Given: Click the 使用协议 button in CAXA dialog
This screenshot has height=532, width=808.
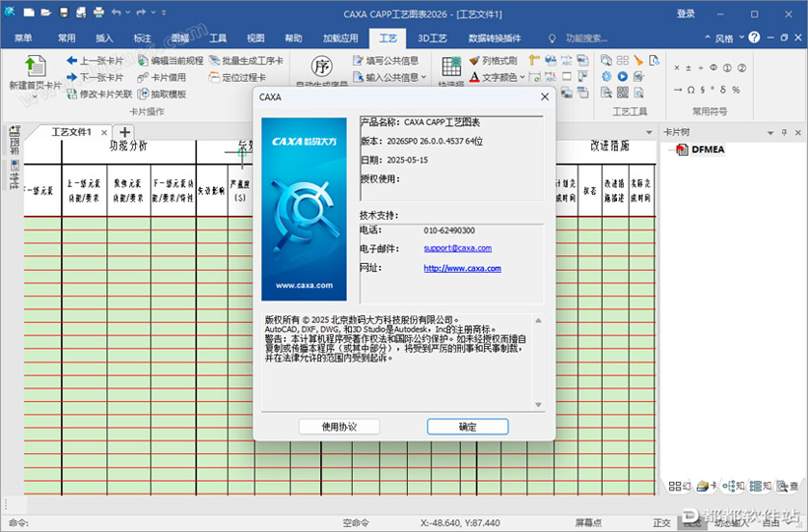Looking at the screenshot, I should coord(339,427).
